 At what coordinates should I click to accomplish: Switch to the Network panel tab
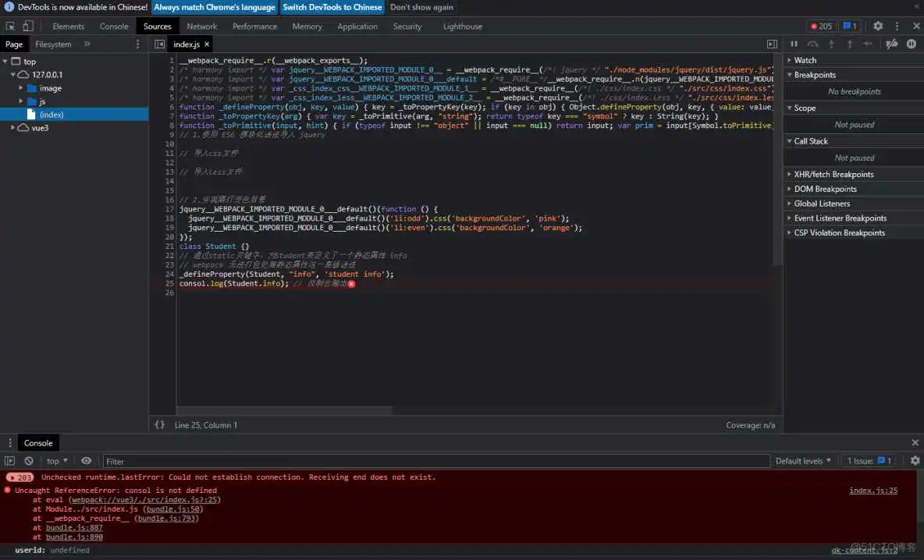pos(201,26)
